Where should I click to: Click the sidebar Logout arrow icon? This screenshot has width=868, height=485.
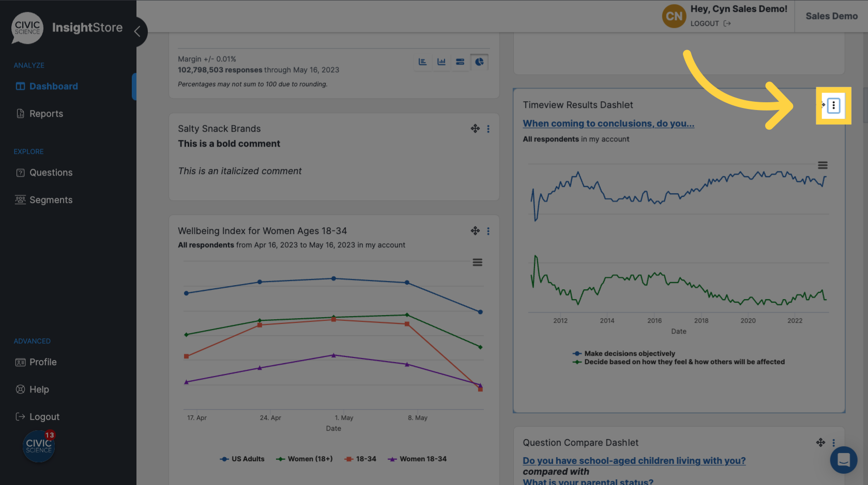20,417
